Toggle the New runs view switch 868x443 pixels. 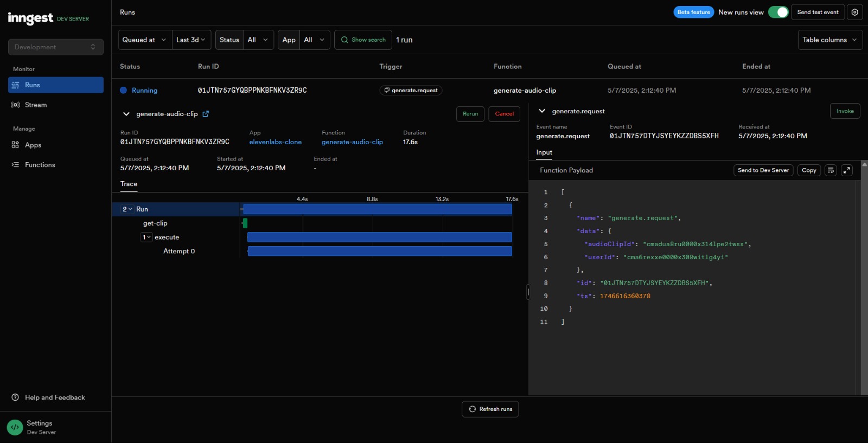coord(778,12)
